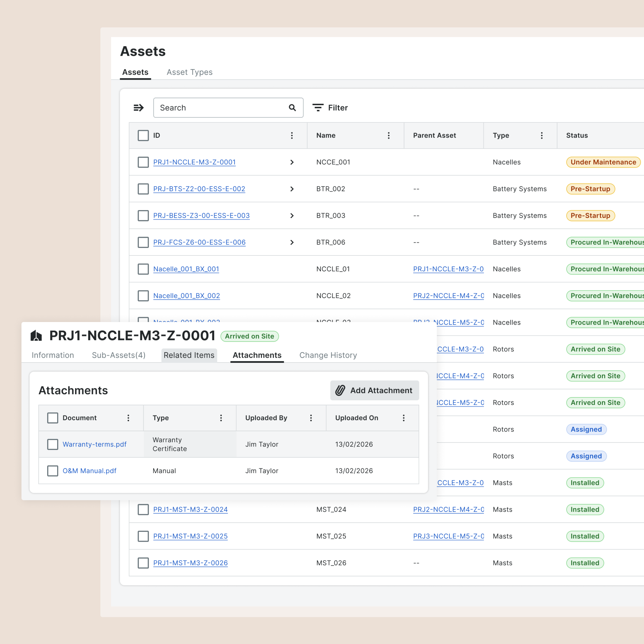Click the paperclip icon in Add Attachment
Viewport: 644px width, 644px height.
340,390
